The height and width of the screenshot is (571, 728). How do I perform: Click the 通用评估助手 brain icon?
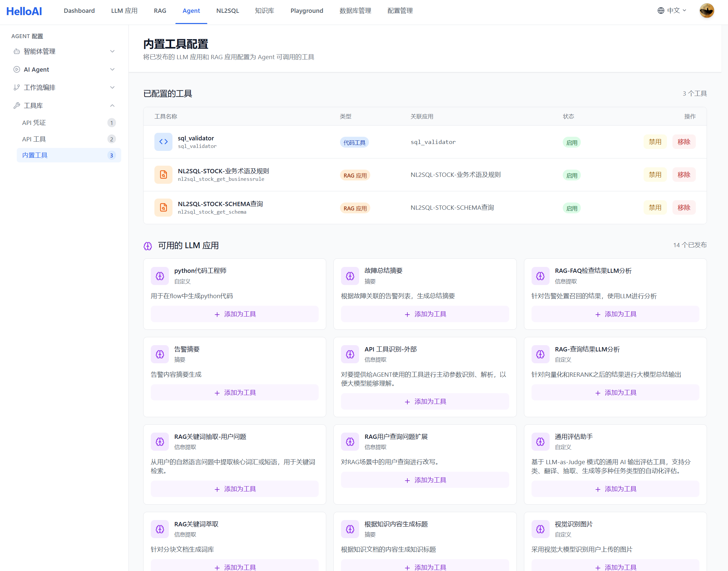pos(540,441)
